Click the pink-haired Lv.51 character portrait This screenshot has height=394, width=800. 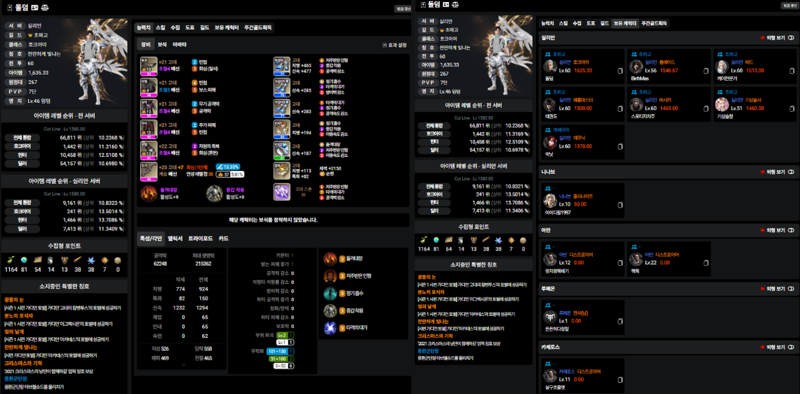pos(721,104)
